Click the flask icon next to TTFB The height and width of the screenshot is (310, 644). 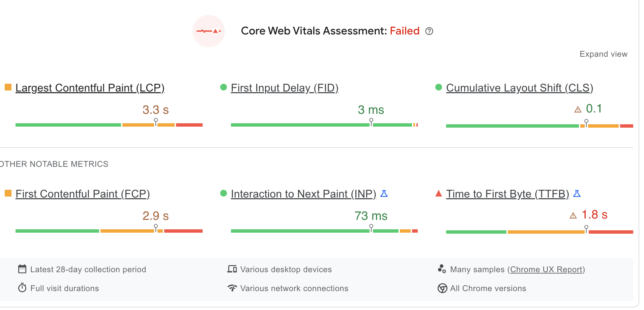coord(577,193)
